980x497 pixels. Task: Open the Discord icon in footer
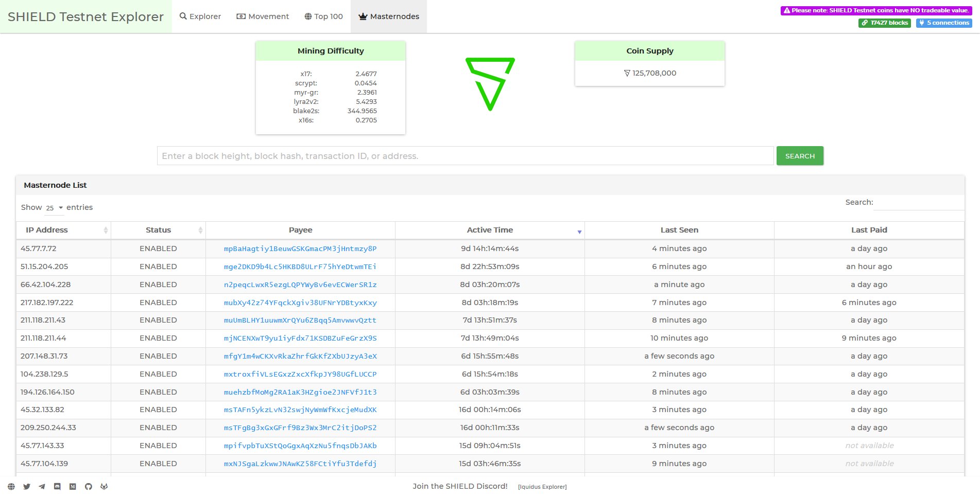(x=57, y=486)
